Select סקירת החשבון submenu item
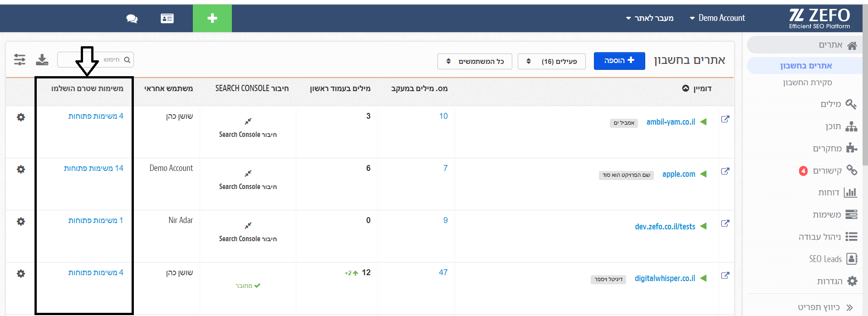Viewport: 868px width, 316px height. click(807, 83)
